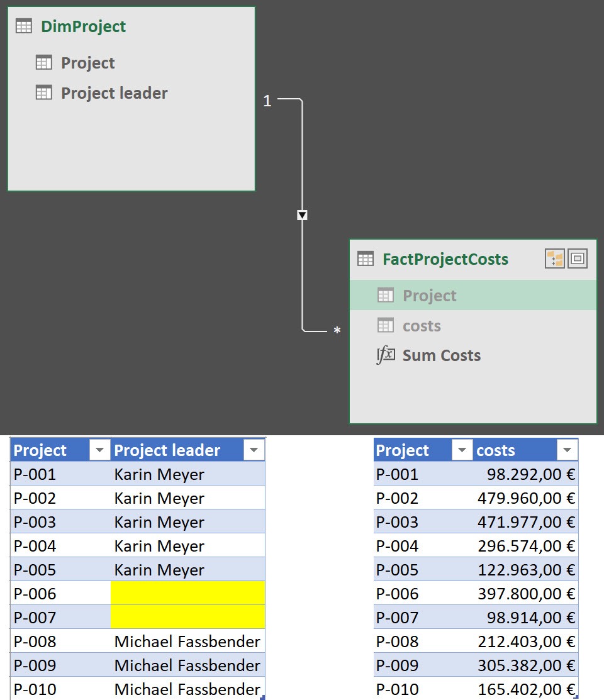The image size is (604, 700).
Task: Open the Create Hierarchy icon on FactProjectCosts
Action: click(x=556, y=258)
